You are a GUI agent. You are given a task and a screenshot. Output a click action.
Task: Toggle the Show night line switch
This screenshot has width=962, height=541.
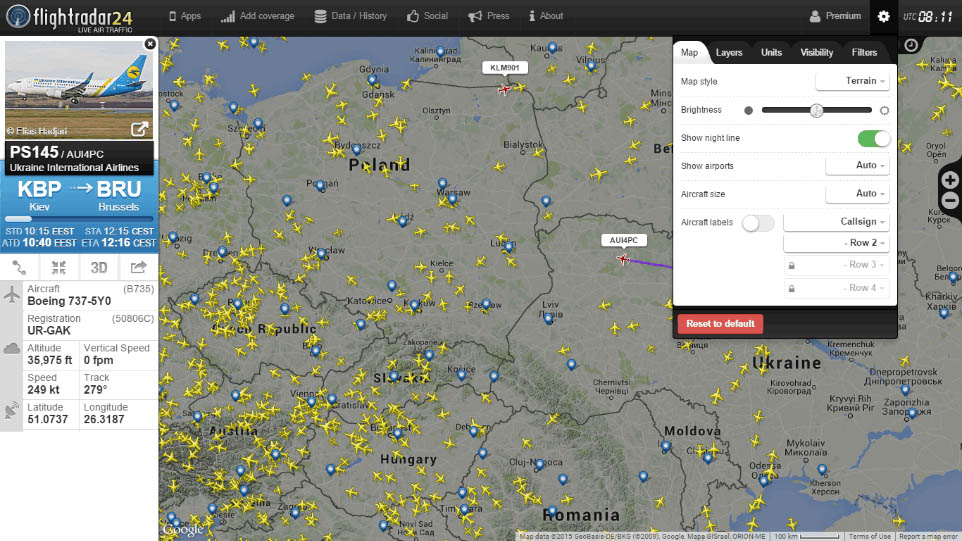pyautogui.click(x=874, y=138)
